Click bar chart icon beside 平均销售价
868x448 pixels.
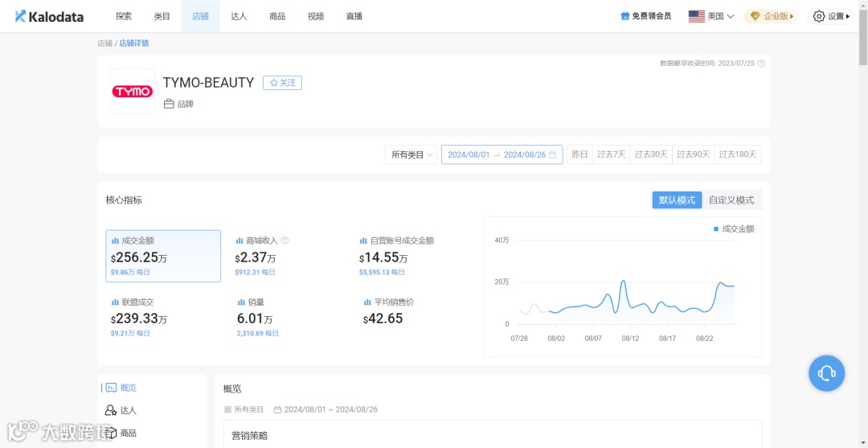(367, 302)
